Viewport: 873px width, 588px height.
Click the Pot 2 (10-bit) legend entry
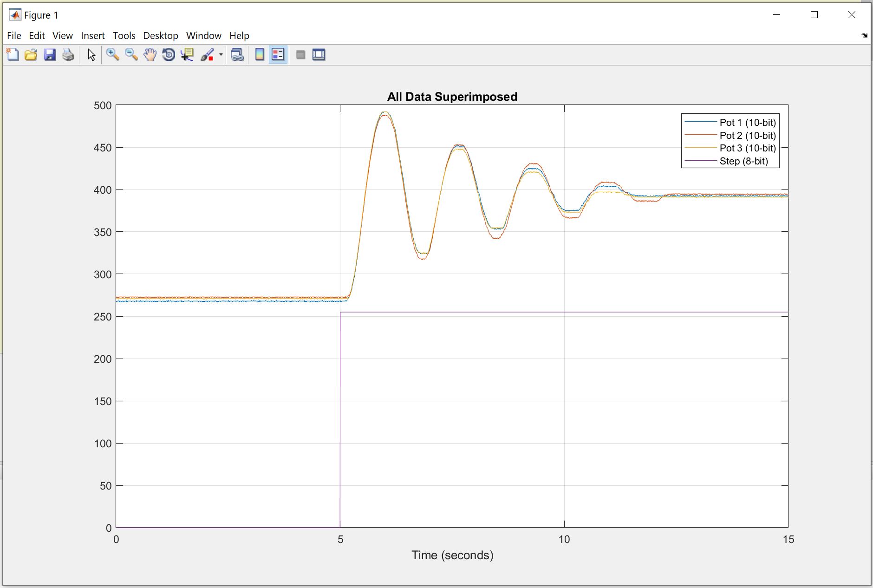click(747, 136)
